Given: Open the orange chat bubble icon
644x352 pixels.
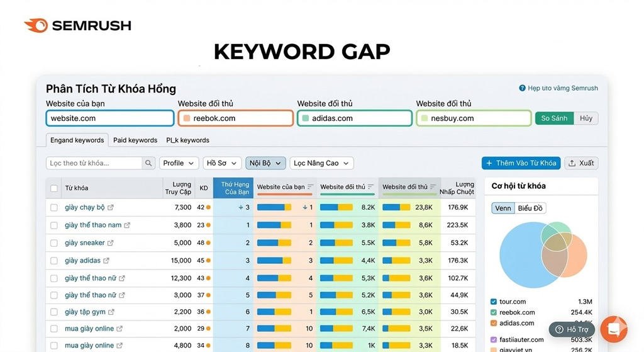Looking at the screenshot, I should coord(613,329).
